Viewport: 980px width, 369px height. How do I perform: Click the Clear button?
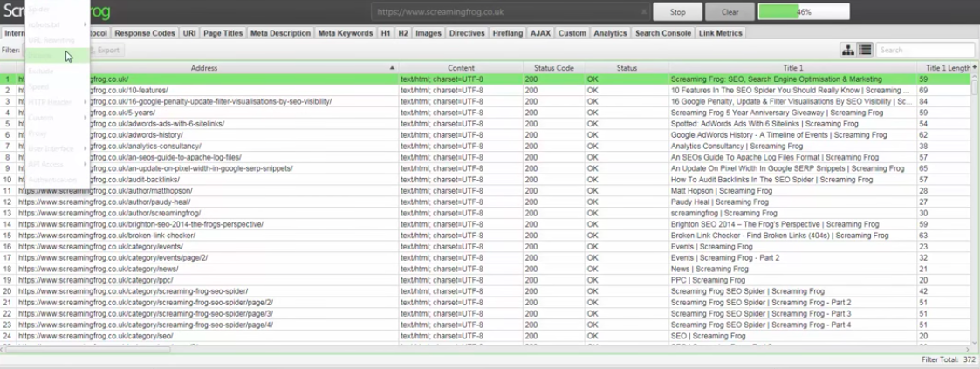coord(730,12)
